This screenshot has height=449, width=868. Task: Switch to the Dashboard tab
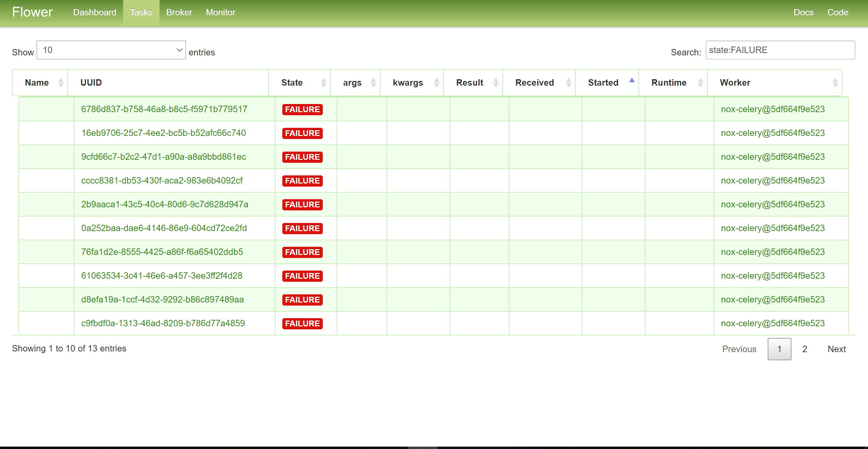point(95,12)
